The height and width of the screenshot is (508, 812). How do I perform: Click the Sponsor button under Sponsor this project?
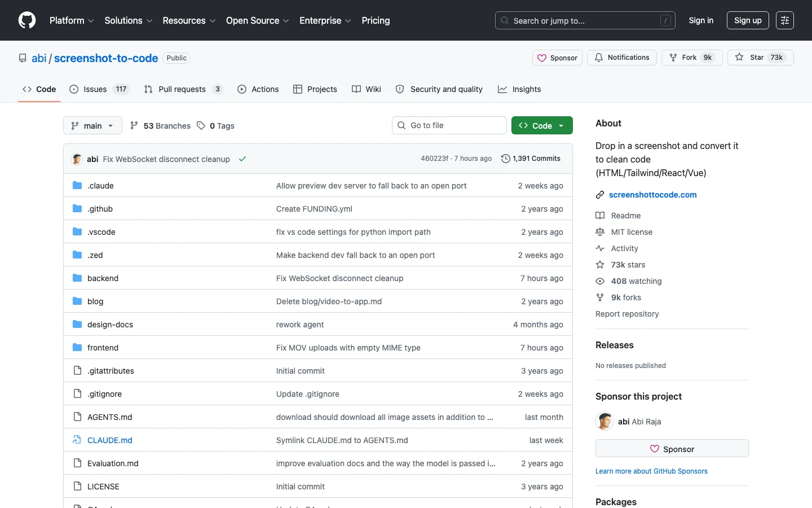672,448
